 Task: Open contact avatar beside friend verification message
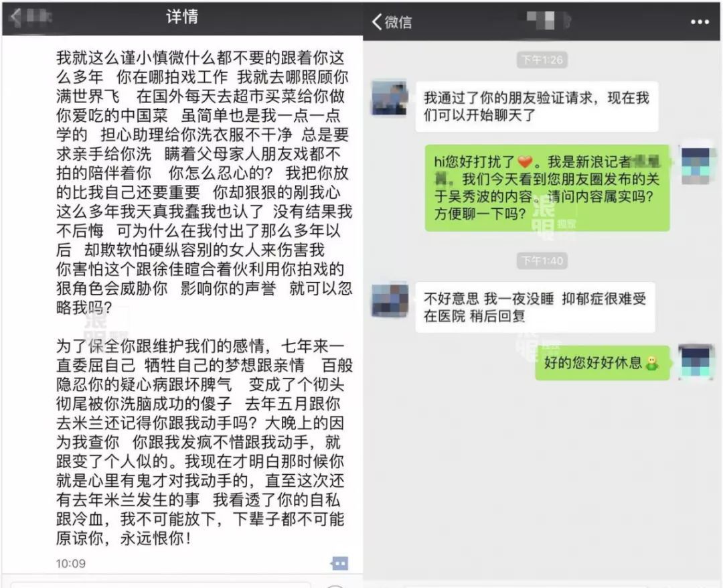390,98
